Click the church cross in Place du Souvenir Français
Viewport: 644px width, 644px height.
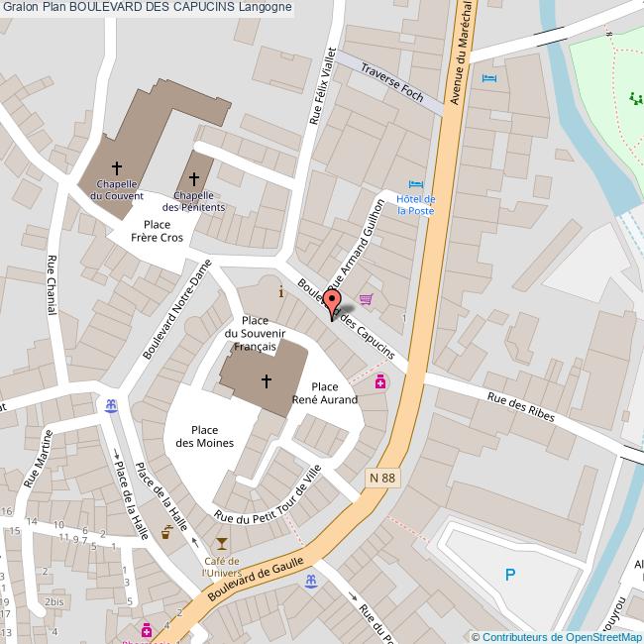coord(267,381)
